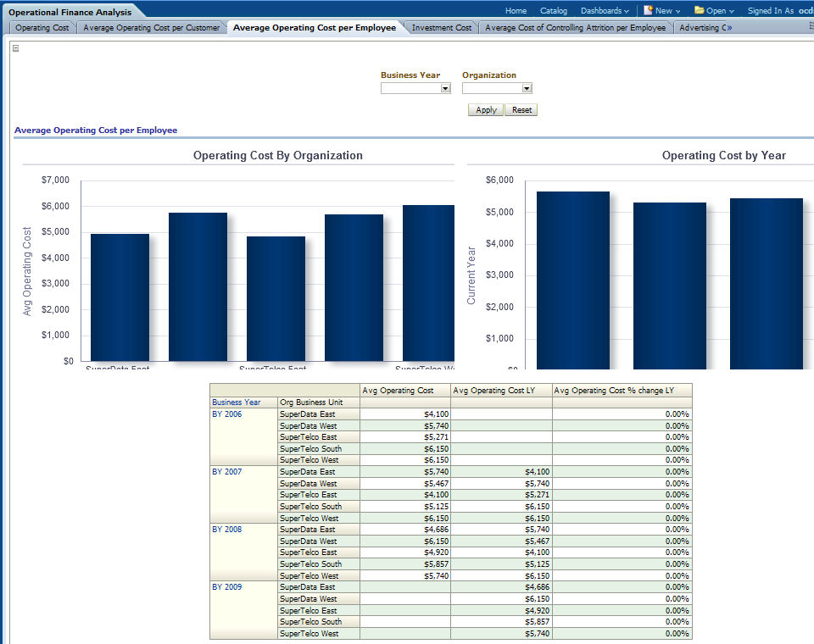The height and width of the screenshot is (644, 814).
Task: Select SuperData West cell under BY 2006
Action: pyautogui.click(x=319, y=426)
